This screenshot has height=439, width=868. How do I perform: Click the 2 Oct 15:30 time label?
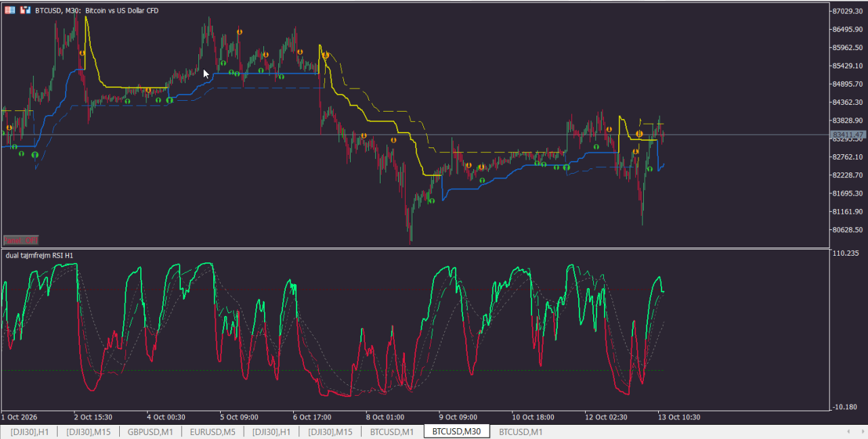[x=93, y=417]
